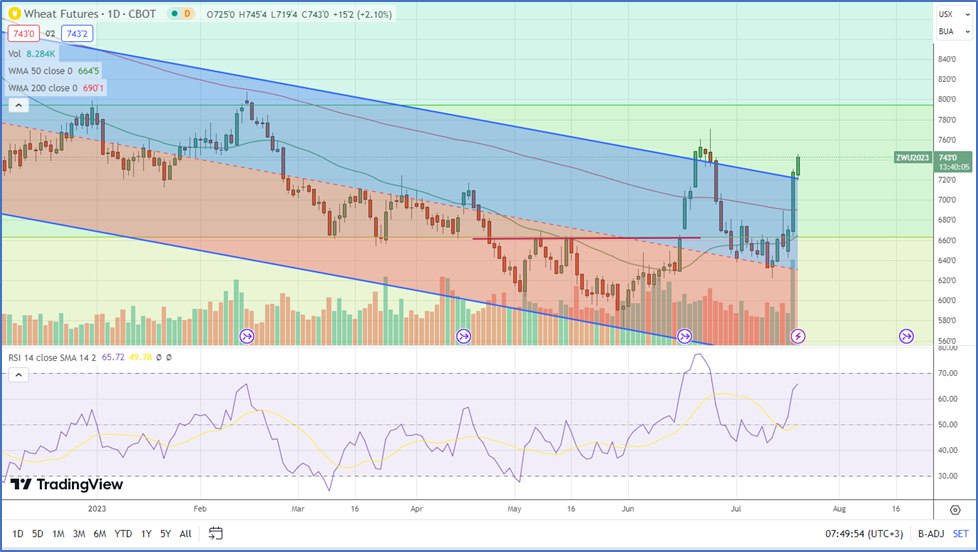
Task: Select the 1Y time range
Action: point(146,534)
